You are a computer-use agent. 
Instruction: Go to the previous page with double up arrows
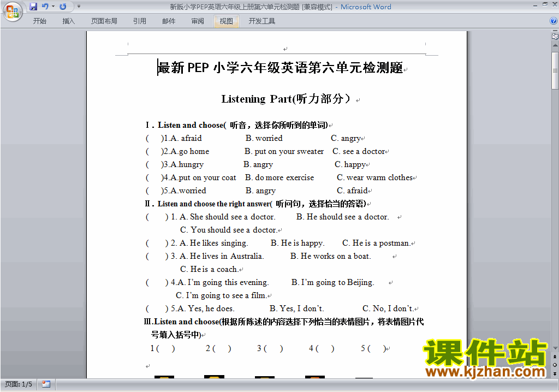click(x=555, y=357)
